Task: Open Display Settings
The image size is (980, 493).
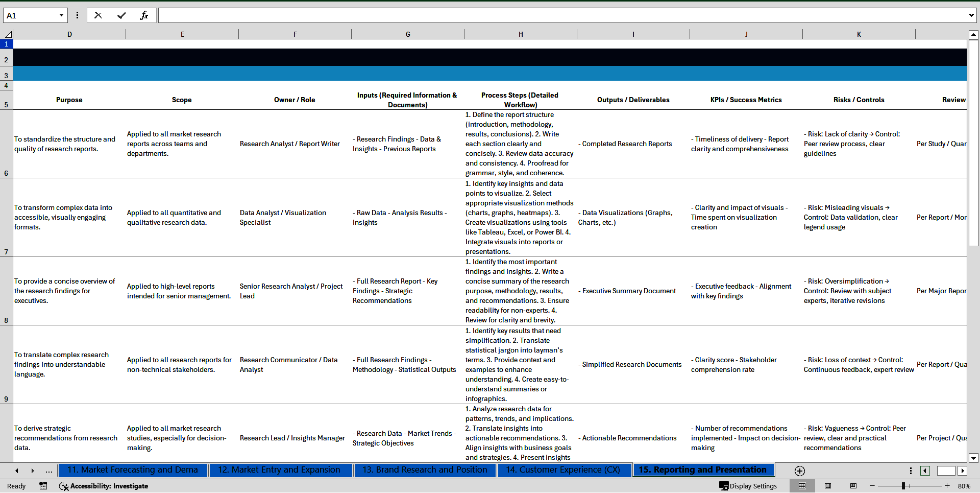Action: pyautogui.click(x=748, y=486)
